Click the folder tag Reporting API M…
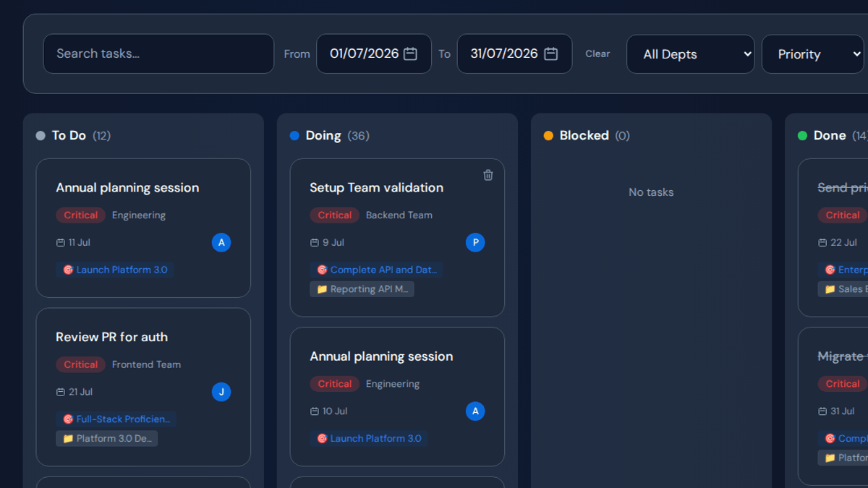The height and width of the screenshot is (488, 868). point(362,289)
